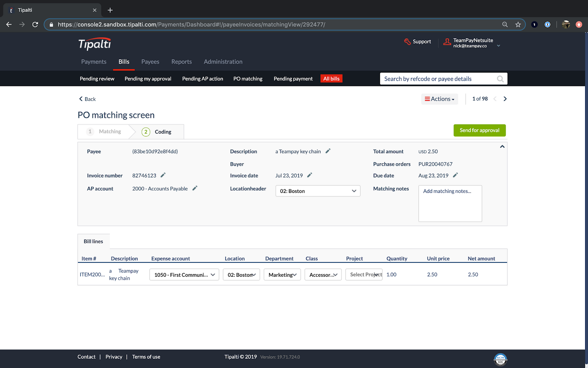Switch to Pending my approval tab
The image size is (588, 368).
tap(148, 79)
